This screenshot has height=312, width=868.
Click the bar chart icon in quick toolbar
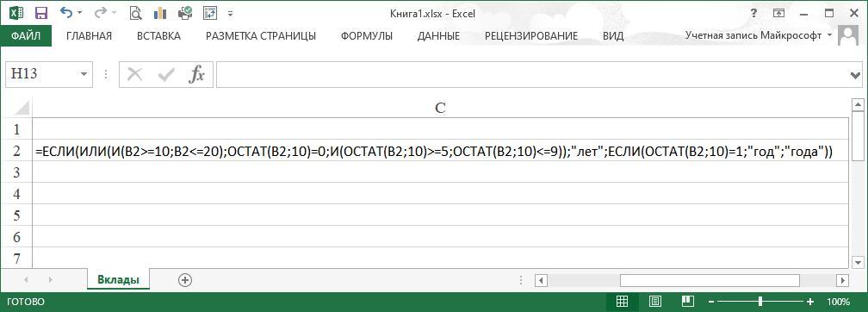160,13
